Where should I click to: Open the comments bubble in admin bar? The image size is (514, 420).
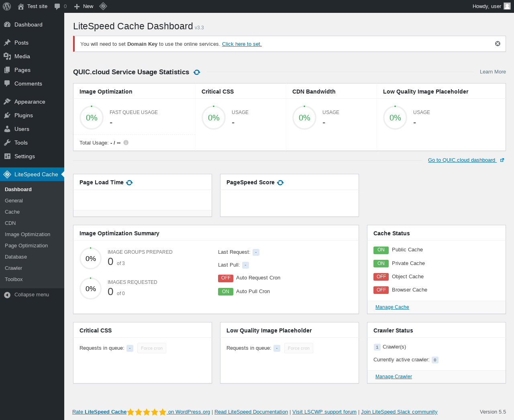click(61, 6)
